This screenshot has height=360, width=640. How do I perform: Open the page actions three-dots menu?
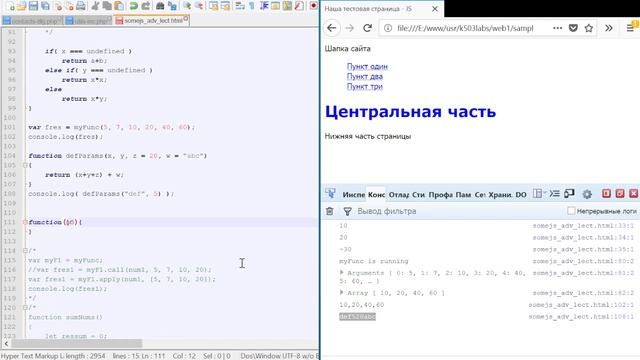click(x=557, y=28)
